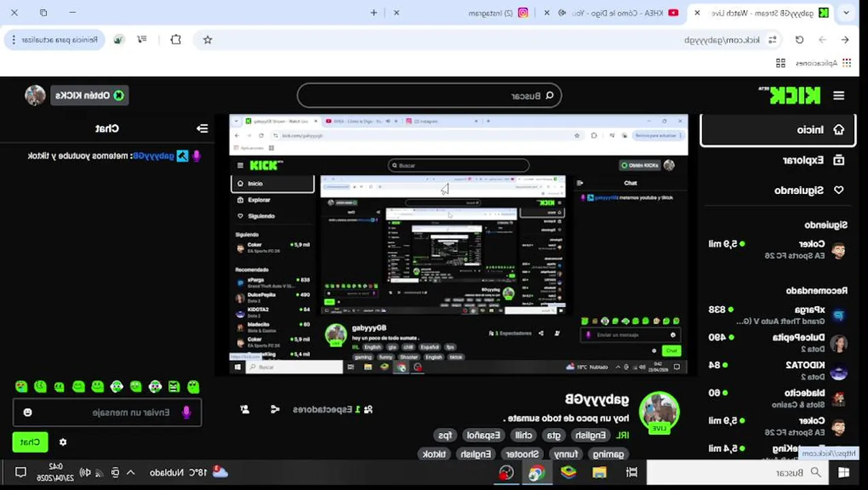
Task: Select the IRL category tag
Action: [x=623, y=436]
